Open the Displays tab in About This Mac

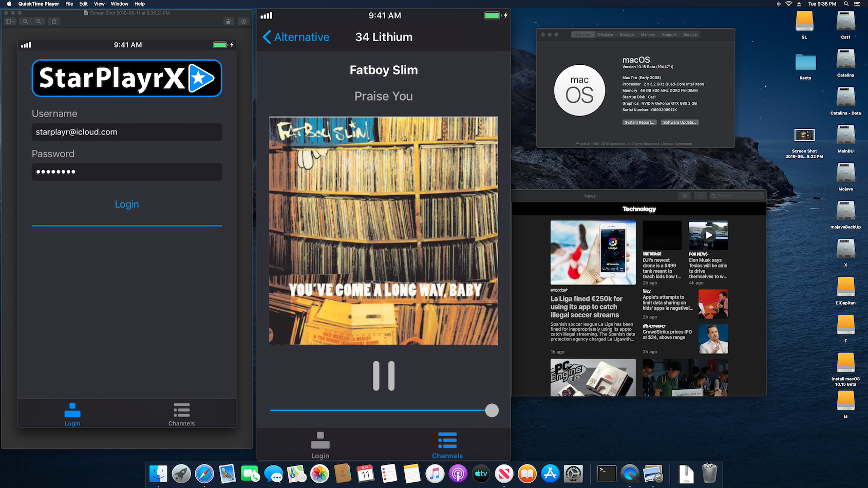point(606,34)
